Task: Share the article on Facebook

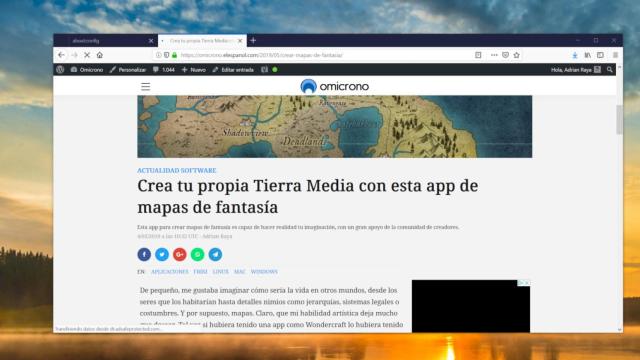Action: pyautogui.click(x=144, y=254)
